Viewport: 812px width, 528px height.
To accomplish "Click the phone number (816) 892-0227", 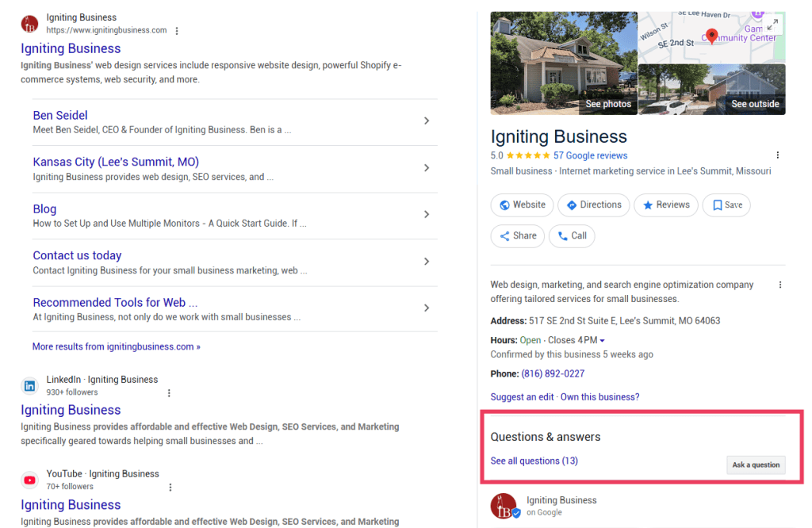I will [553, 373].
